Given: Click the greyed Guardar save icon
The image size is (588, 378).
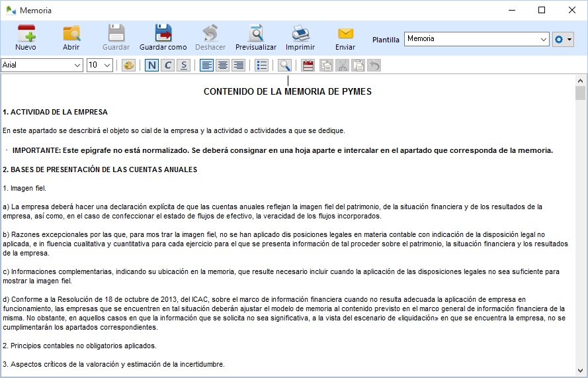Looking at the screenshot, I should tap(116, 38).
